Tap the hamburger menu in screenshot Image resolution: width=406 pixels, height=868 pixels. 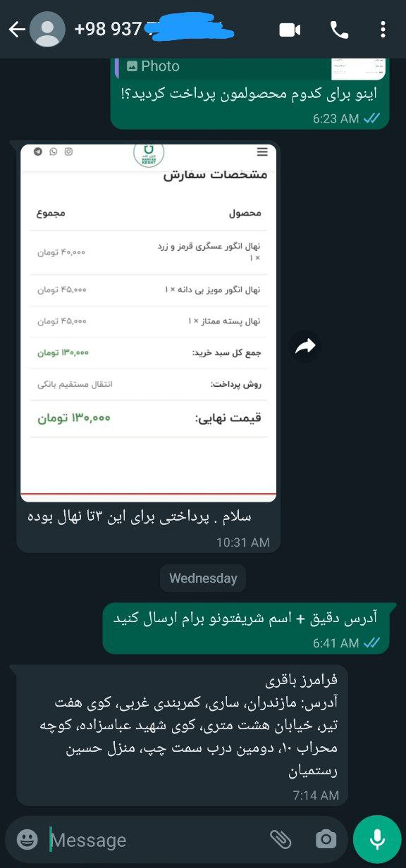(x=262, y=152)
